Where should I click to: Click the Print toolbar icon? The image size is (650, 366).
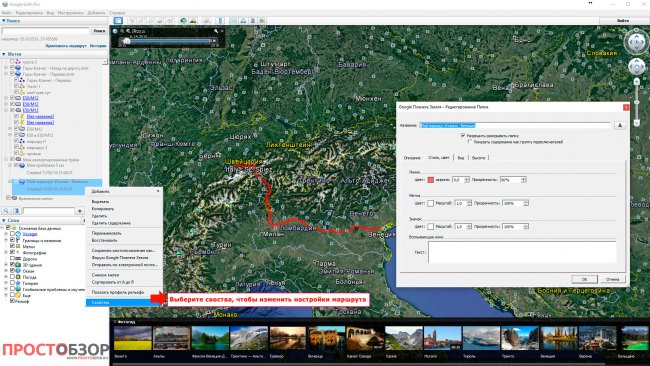tap(243, 20)
